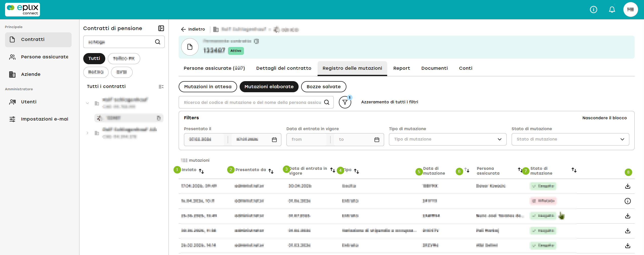Download the first mutation row document

(x=628, y=186)
